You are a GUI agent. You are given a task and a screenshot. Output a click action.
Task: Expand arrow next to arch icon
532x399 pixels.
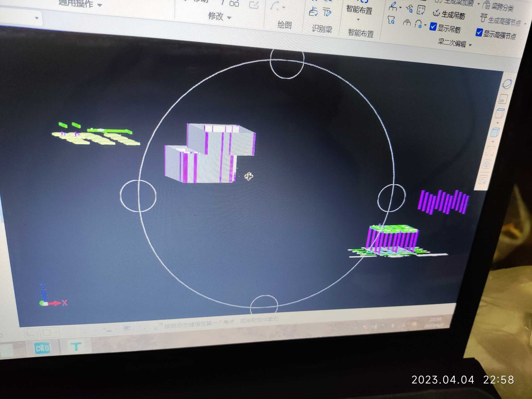point(425,25)
